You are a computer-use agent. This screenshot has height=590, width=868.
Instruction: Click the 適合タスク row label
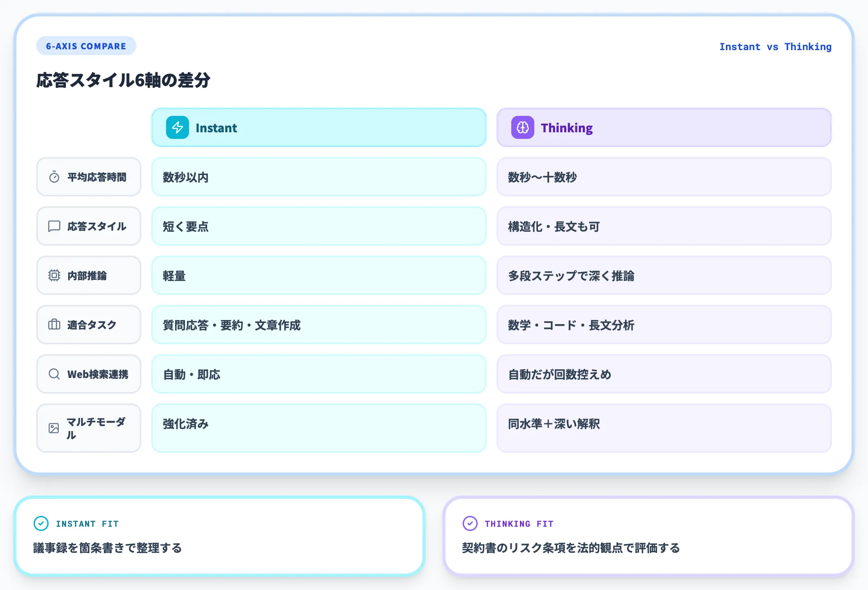point(89,325)
